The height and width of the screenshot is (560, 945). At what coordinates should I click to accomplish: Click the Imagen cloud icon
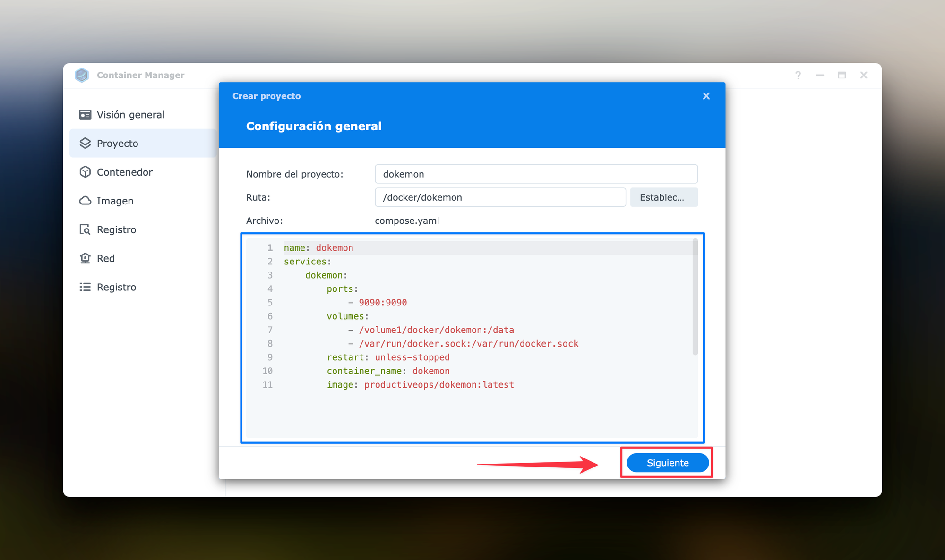coord(85,201)
